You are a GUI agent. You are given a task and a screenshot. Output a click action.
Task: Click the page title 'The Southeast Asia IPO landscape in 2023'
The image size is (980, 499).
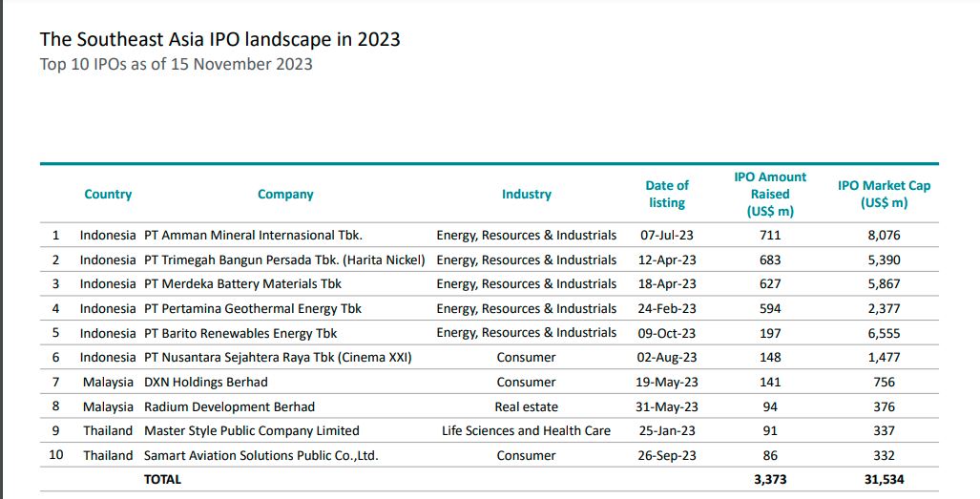pyautogui.click(x=219, y=39)
